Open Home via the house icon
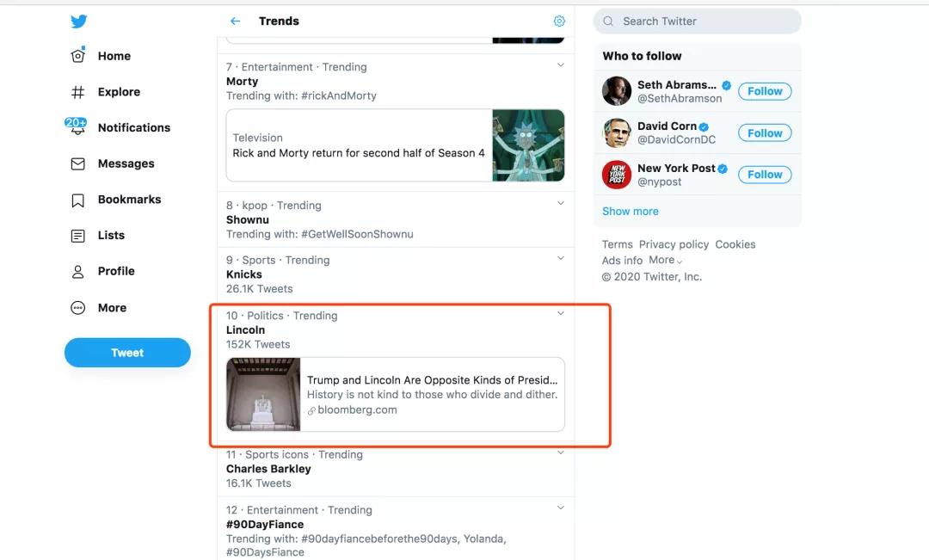This screenshot has height=560, width=929. click(77, 56)
